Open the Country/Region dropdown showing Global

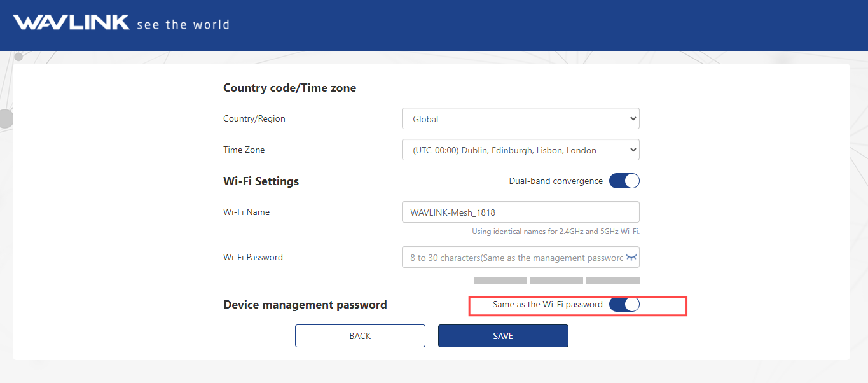(520, 119)
